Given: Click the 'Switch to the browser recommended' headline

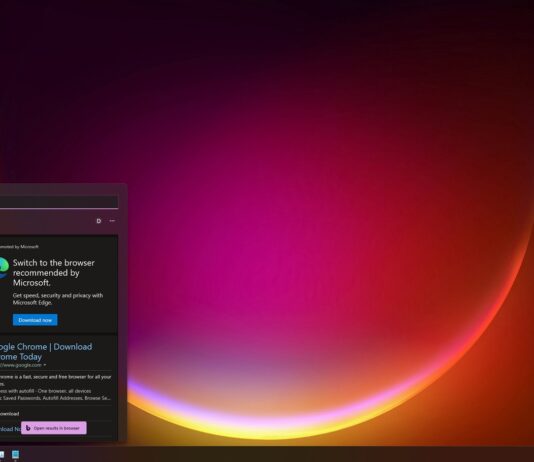Looking at the screenshot, I should [53, 273].
